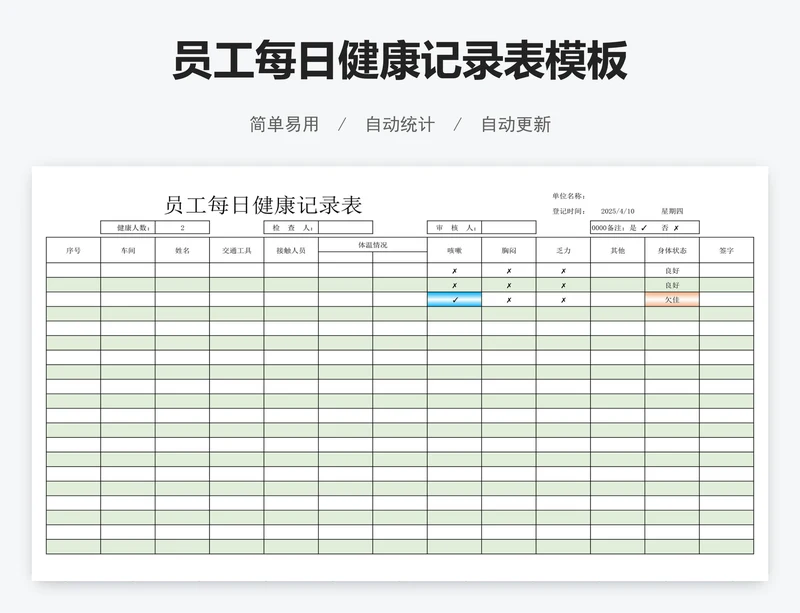Select the 乏力 column header

pyautogui.click(x=563, y=250)
